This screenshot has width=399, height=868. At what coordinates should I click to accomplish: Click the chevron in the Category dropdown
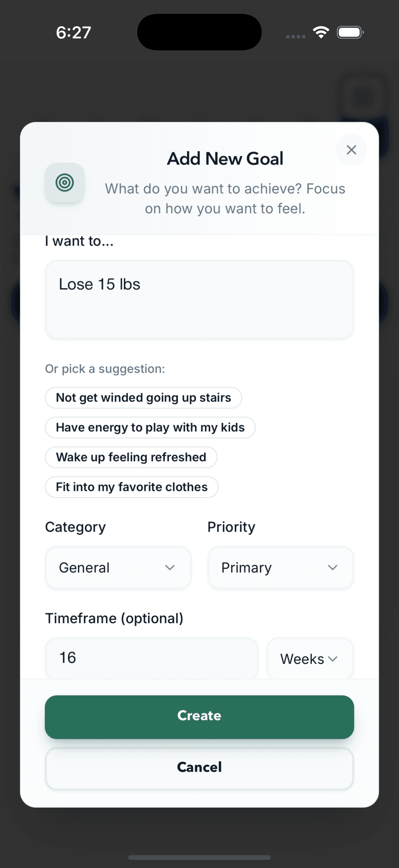coord(170,568)
